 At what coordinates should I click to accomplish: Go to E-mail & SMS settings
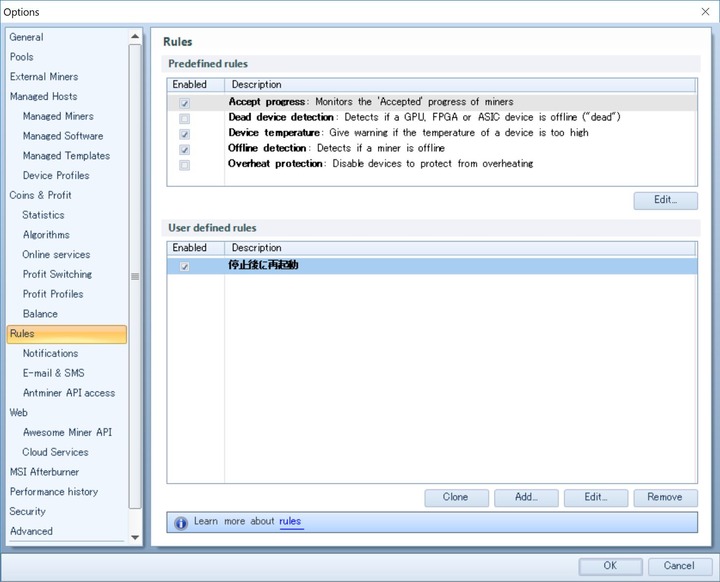click(54, 373)
